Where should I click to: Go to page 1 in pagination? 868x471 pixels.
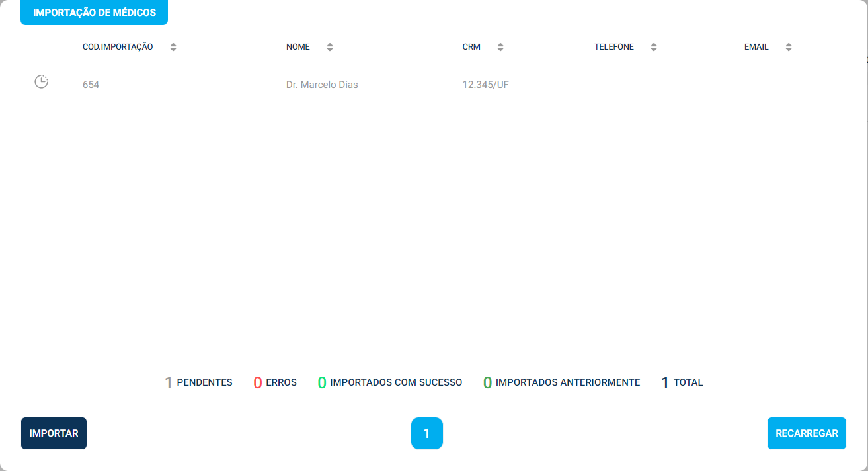pos(426,433)
